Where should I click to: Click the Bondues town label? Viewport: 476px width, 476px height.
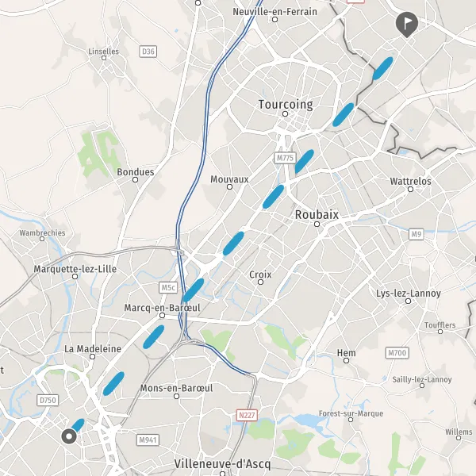pos(136,172)
